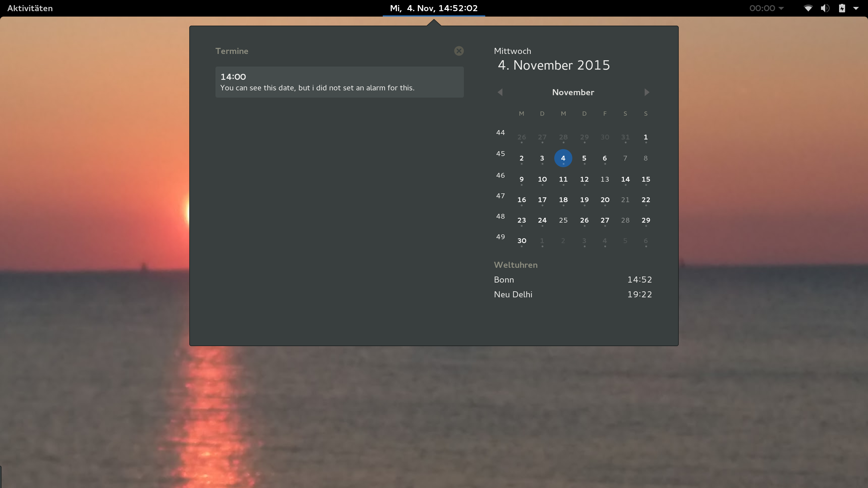Select December 5 in week 49
The image size is (868, 488).
625,241
